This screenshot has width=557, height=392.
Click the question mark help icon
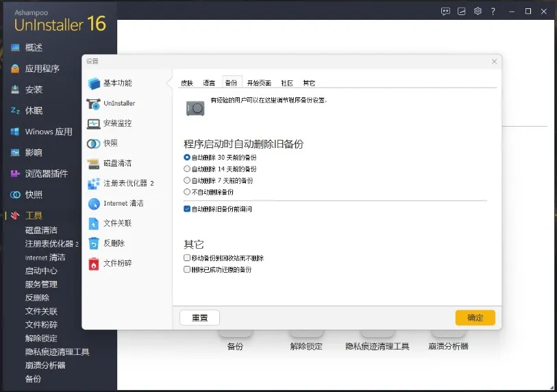tap(493, 12)
